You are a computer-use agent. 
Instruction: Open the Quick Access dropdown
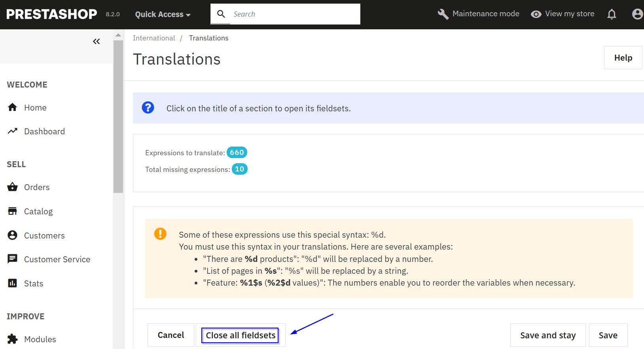click(x=163, y=15)
